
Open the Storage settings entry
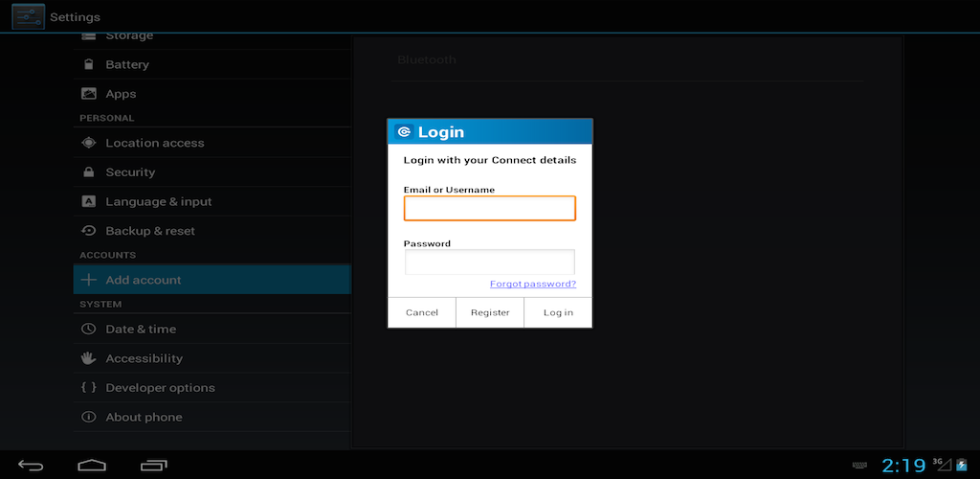pos(212,38)
